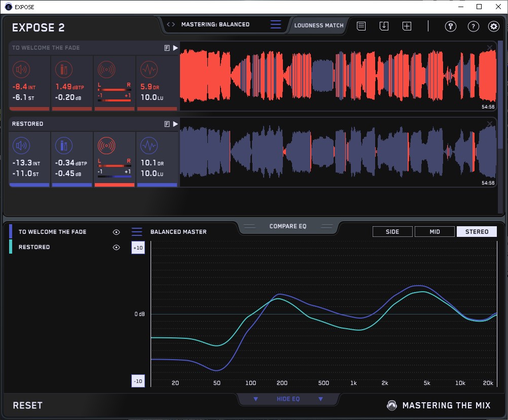
Task: Click the To Welcome The Fade EQ legend label
Action: pos(53,232)
